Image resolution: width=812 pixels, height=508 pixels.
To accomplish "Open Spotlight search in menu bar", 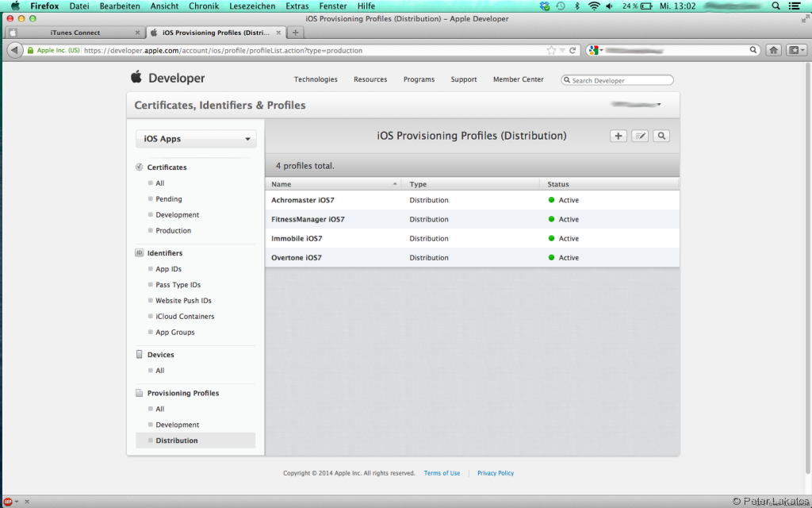I will tap(776, 6).
